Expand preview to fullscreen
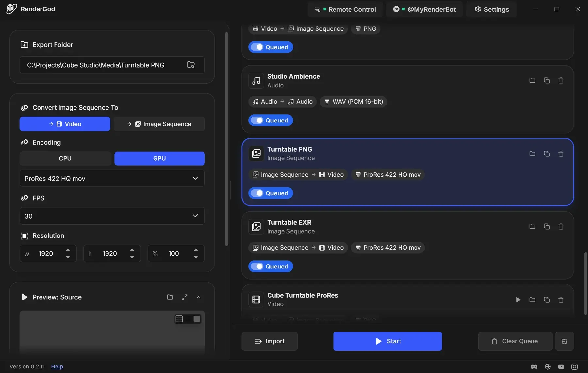This screenshot has height=373, width=588. pyautogui.click(x=185, y=297)
